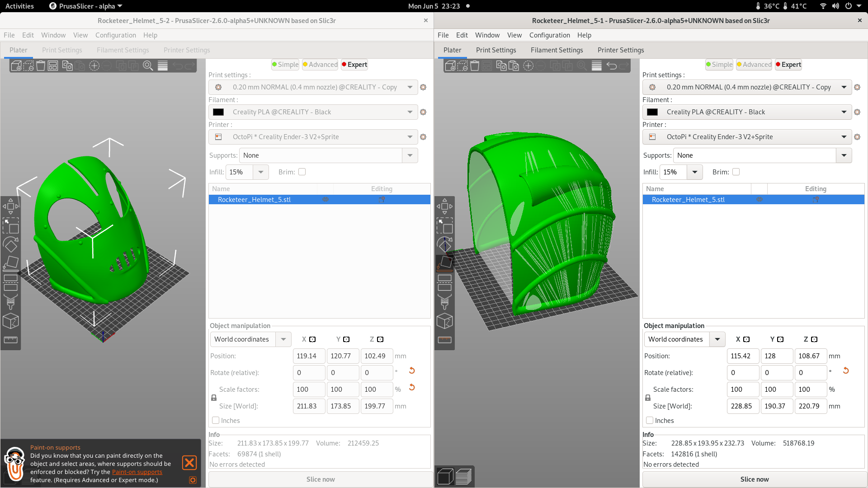Screen dimensions: 868x488
Task: Select Cut tool in left window sidebar
Action: click(11, 282)
